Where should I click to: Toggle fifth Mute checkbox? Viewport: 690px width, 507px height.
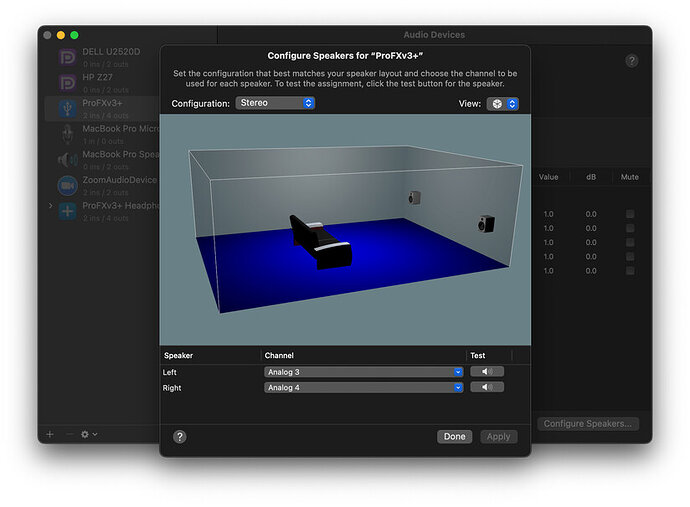tap(630, 270)
